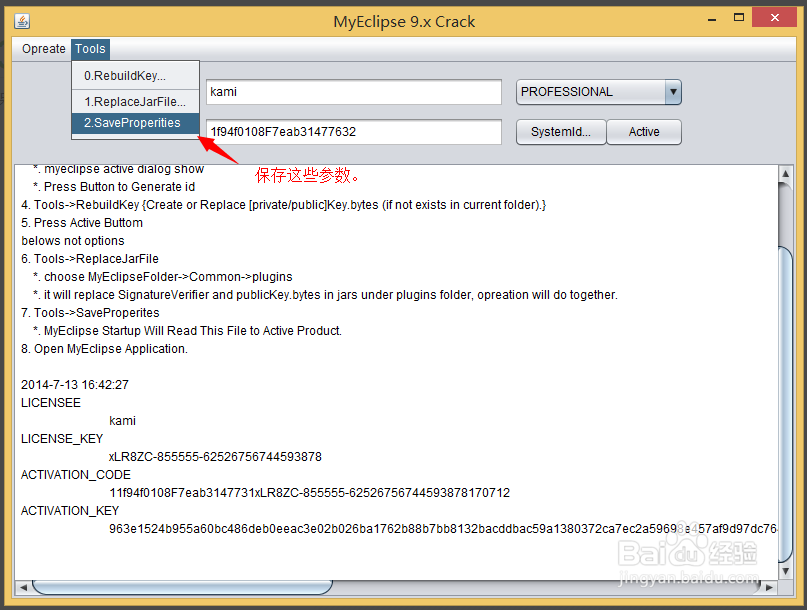Viewport: 807px width, 610px height.
Task: Click the system id field 1f94f0108F7eab31477632
Action: tap(354, 132)
